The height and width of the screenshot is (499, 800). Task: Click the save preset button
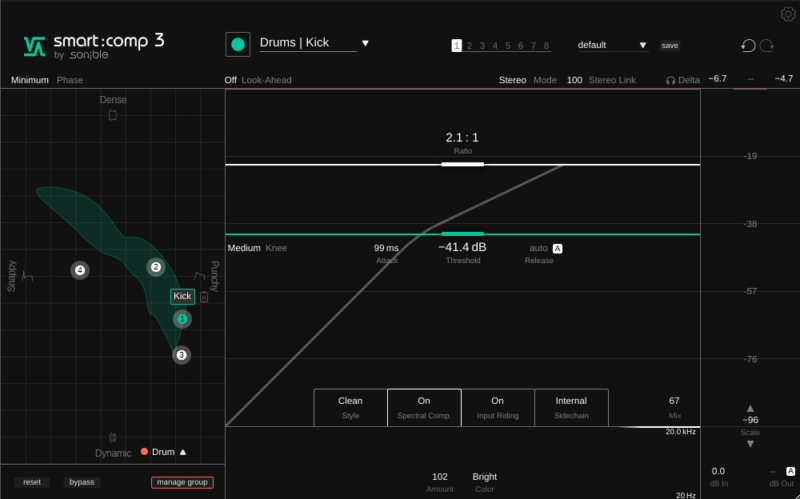(x=669, y=45)
